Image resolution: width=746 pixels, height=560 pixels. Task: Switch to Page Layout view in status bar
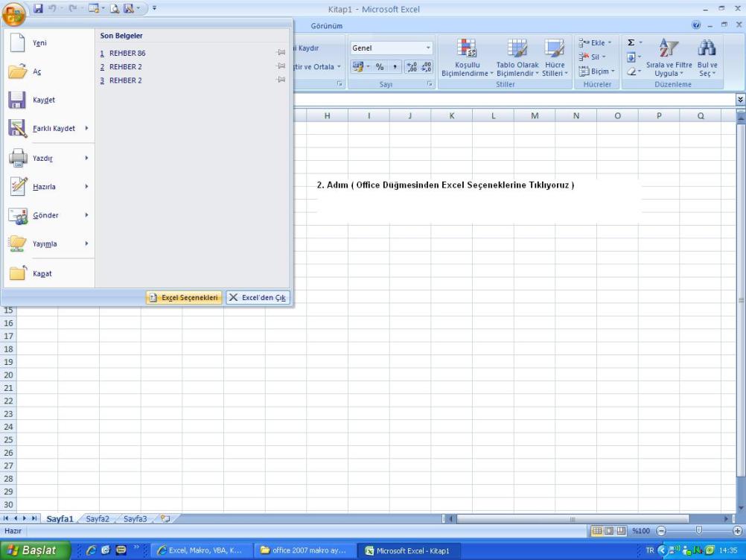(x=609, y=530)
